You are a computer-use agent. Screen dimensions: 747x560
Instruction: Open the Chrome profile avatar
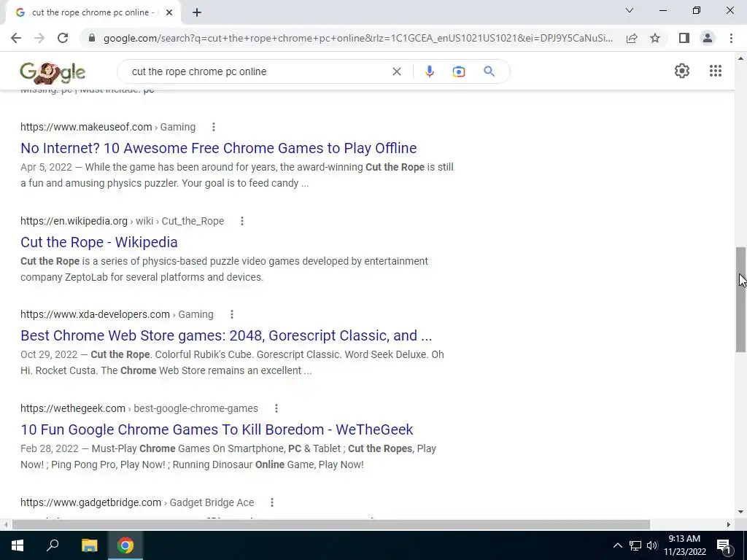[x=708, y=38]
